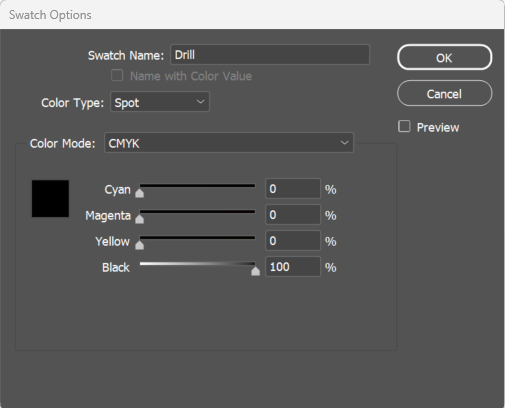Expand the Color Mode CMYK dropdown
The width and height of the screenshot is (505, 408).
click(229, 143)
